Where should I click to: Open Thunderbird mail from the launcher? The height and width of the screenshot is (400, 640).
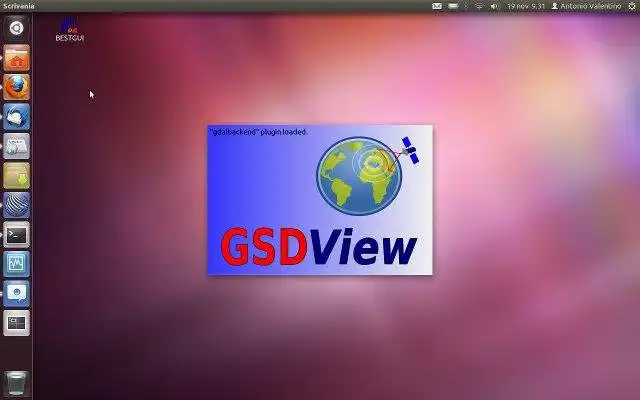tap(17, 117)
